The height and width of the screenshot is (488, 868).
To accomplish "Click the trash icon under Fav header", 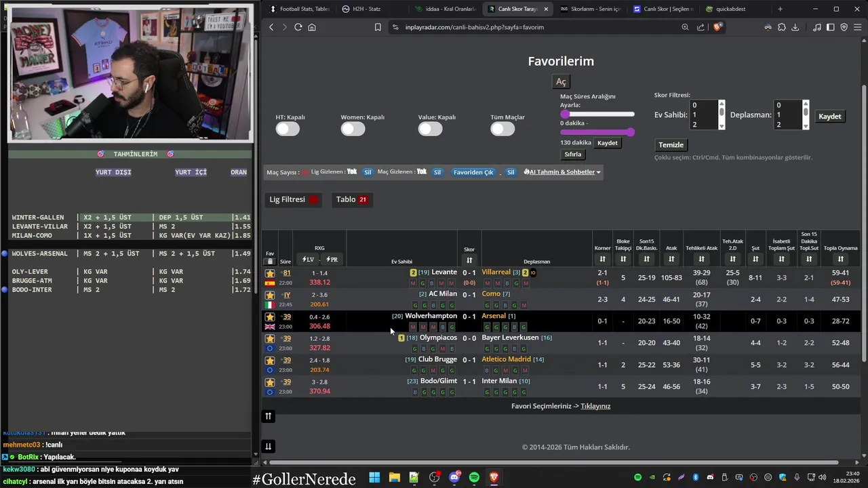I will [x=270, y=261].
